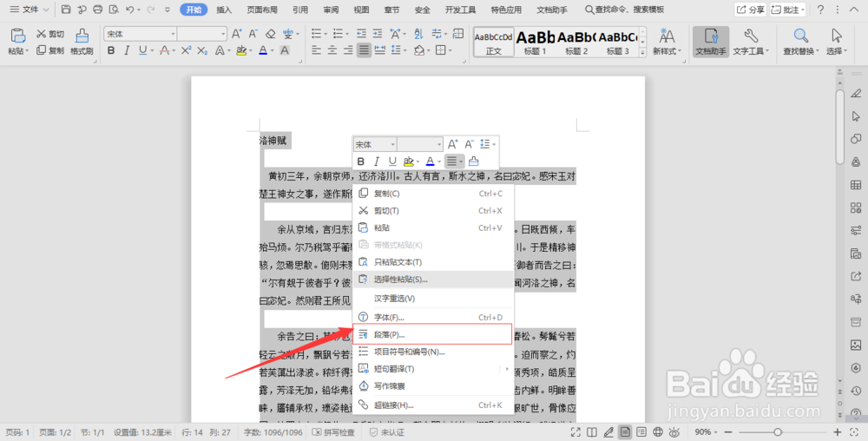Click the 批注 button
The height and width of the screenshot is (441, 868).
tap(788, 10)
